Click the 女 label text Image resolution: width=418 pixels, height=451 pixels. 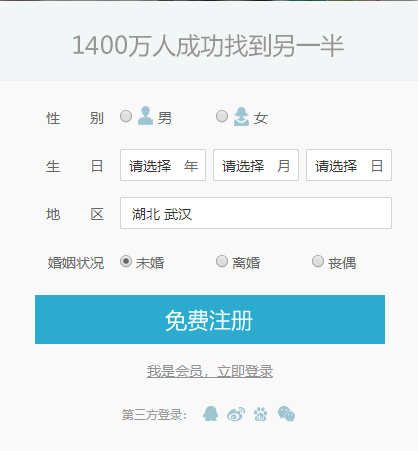[x=261, y=118]
